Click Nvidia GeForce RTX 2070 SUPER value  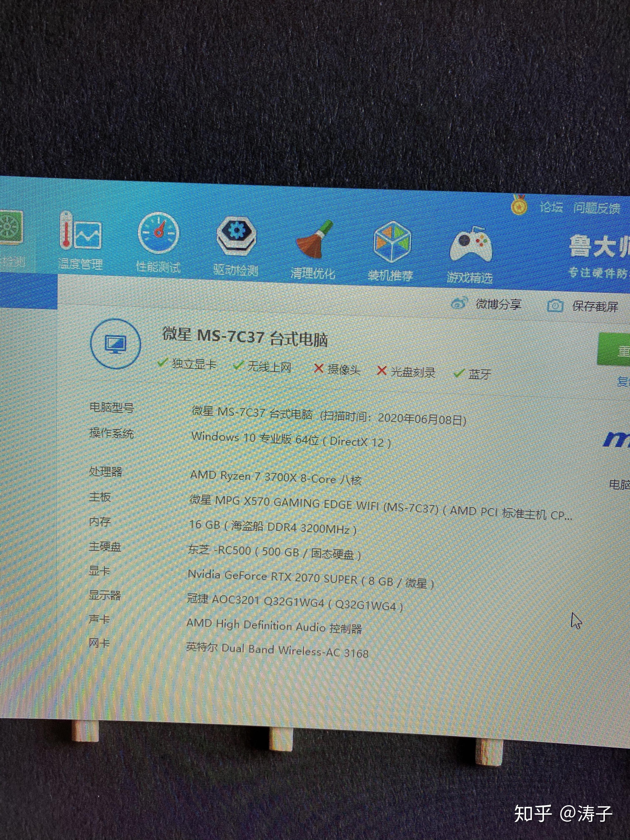tap(311, 579)
